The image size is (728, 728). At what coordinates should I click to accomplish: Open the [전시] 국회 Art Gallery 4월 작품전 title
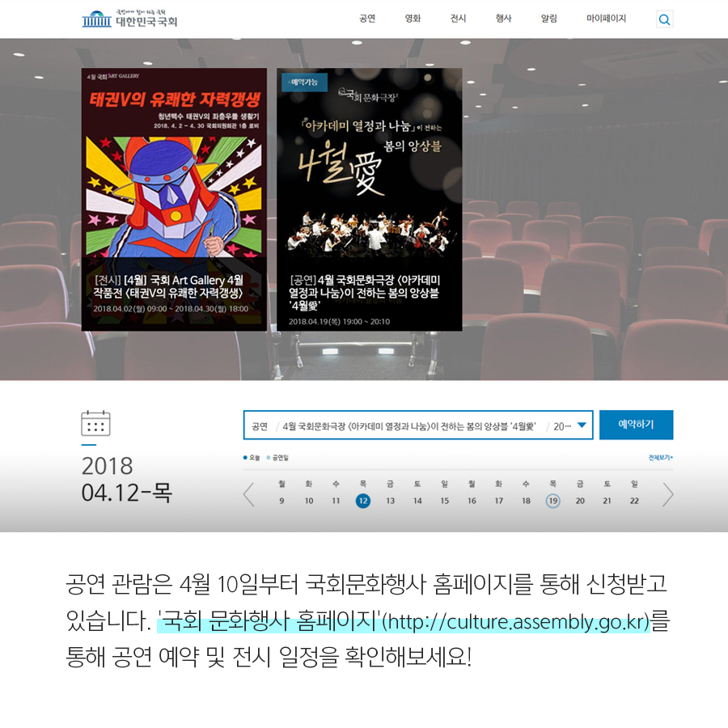click(168, 286)
